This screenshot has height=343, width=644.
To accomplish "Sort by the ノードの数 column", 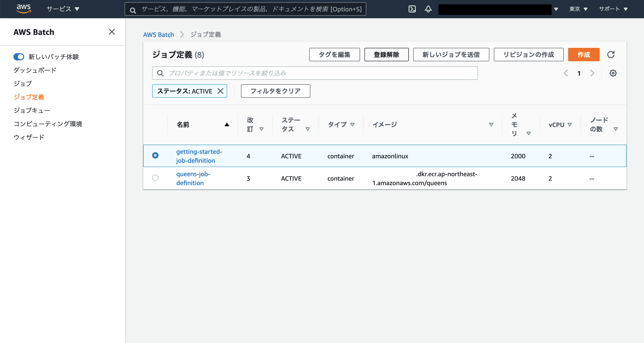I will (x=616, y=129).
